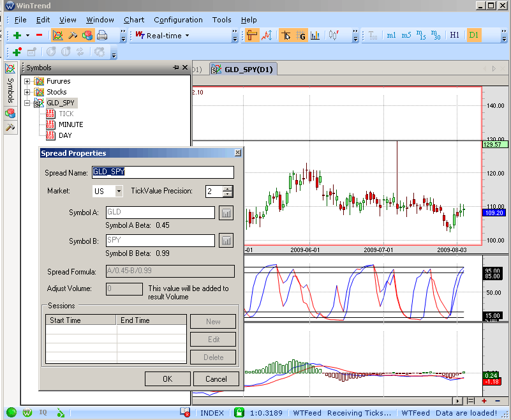
Task: Increase TickValue Precision with up arrow
Action: click(228, 188)
